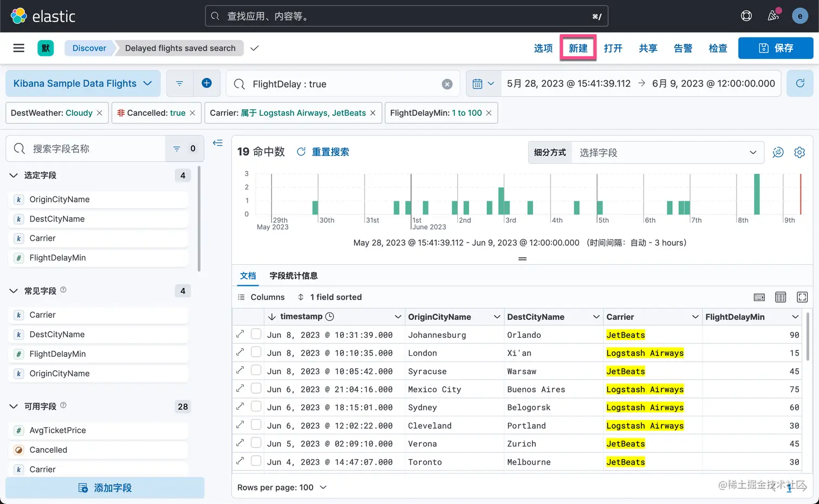Select the Toronto row checkbox
Screen dimensions: 819x504
click(256, 461)
